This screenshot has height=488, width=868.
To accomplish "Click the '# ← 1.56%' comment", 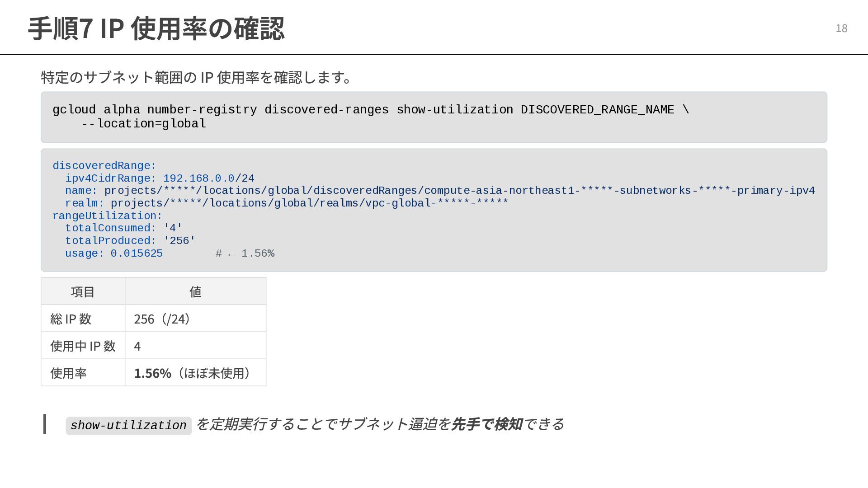I will click(x=245, y=253).
